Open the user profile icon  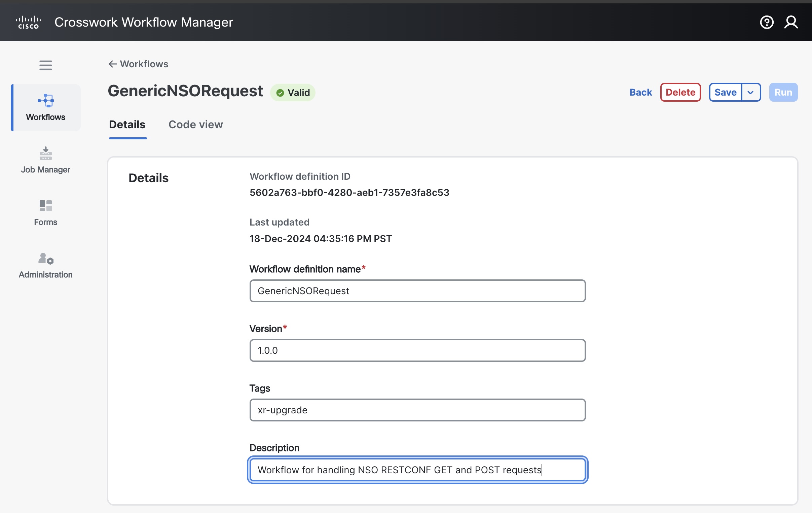791,22
